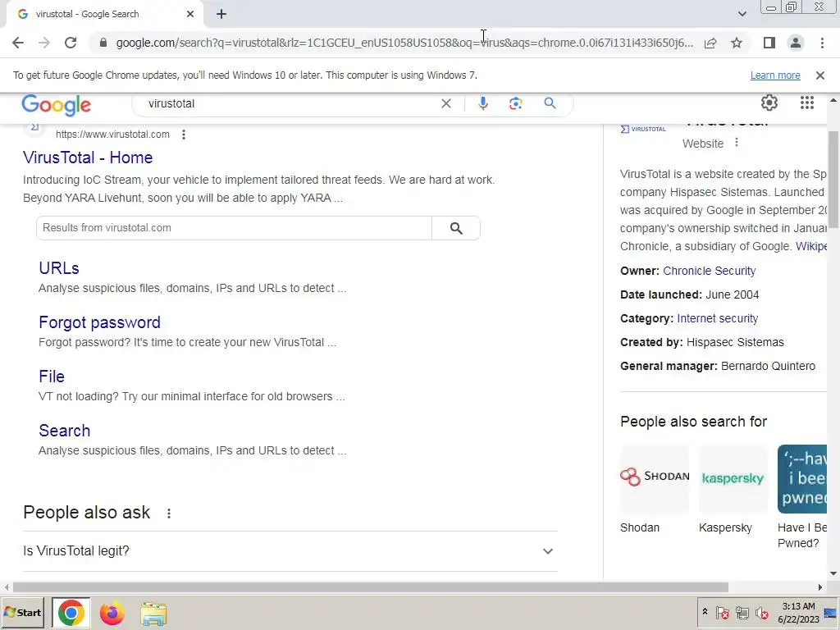Screen dimensions: 840x630
Task: Open the Windows Start menu
Action: [x=23, y=613]
